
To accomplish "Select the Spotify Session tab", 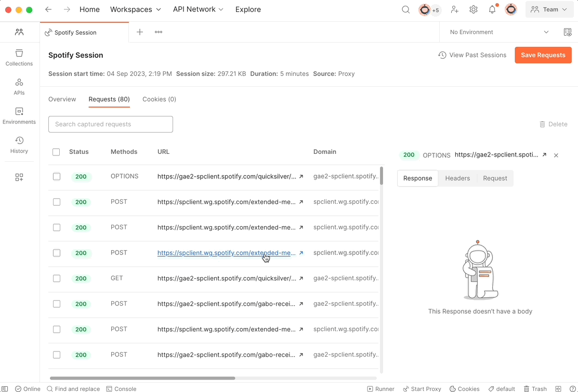I will (x=84, y=32).
